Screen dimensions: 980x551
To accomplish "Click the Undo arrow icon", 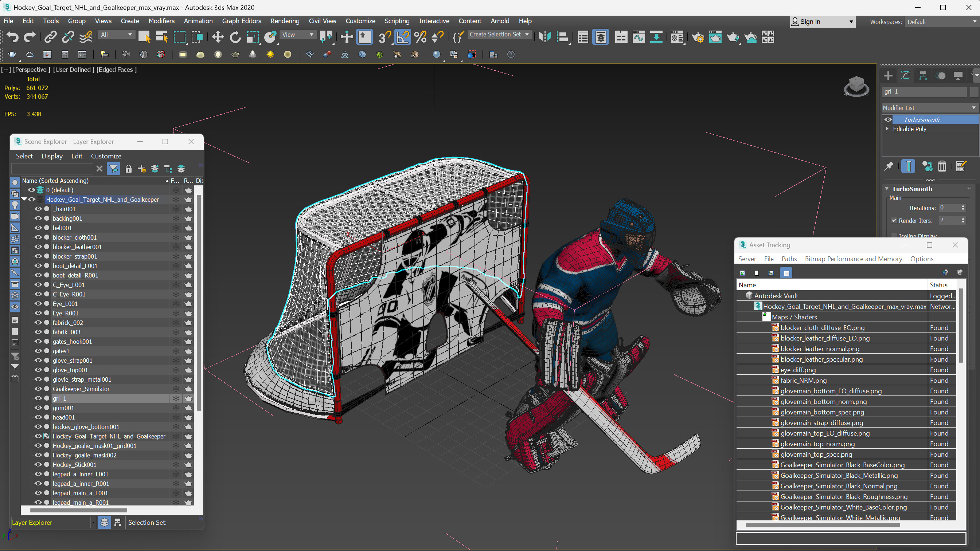I will (12, 37).
